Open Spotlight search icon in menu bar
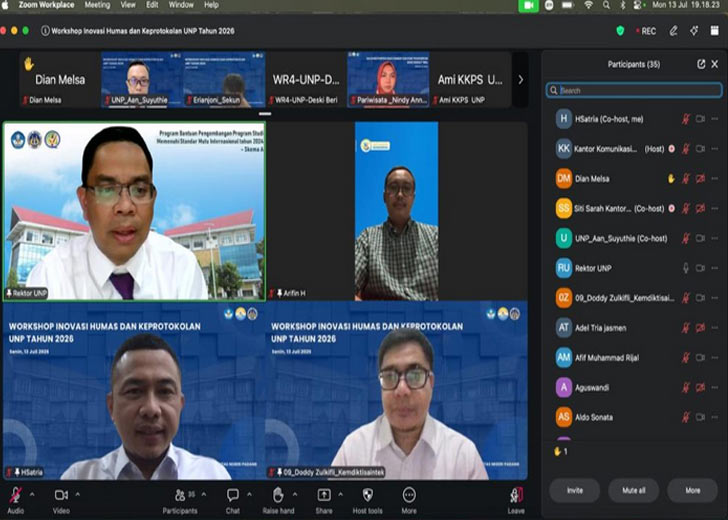 [x=606, y=5]
